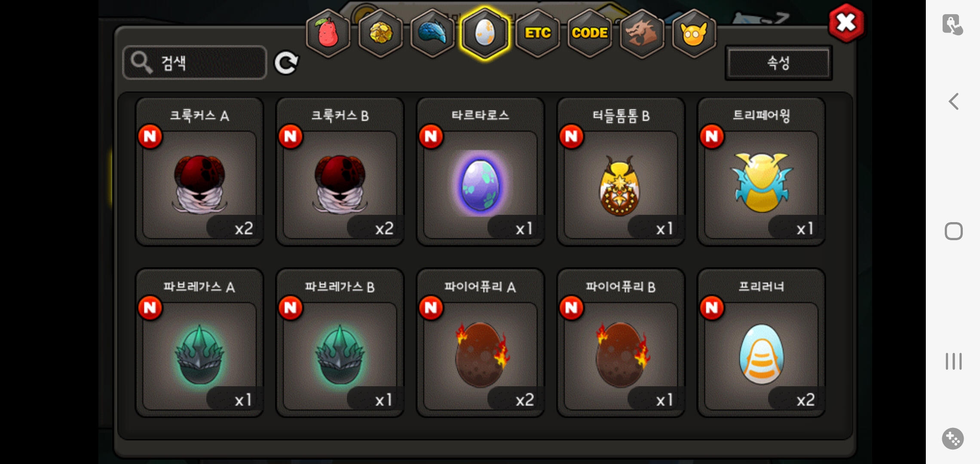Open the CODE items tab
This screenshot has width=980, height=464.
coord(590,34)
